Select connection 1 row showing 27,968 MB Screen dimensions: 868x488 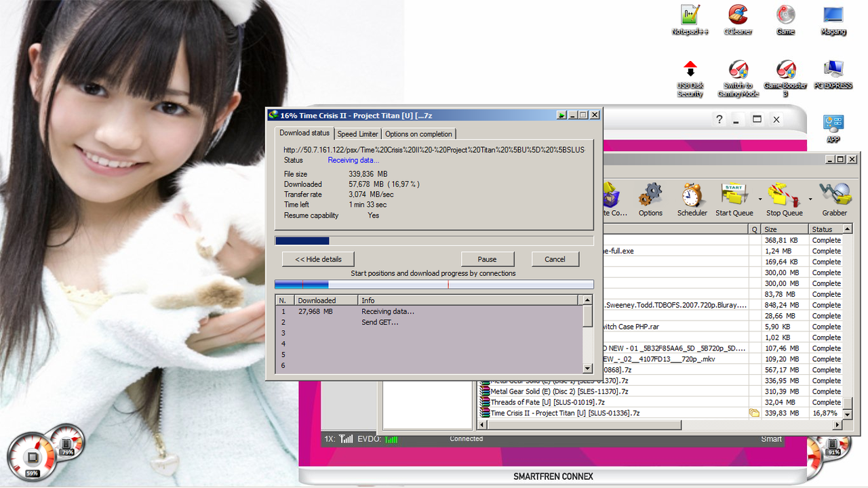point(429,311)
